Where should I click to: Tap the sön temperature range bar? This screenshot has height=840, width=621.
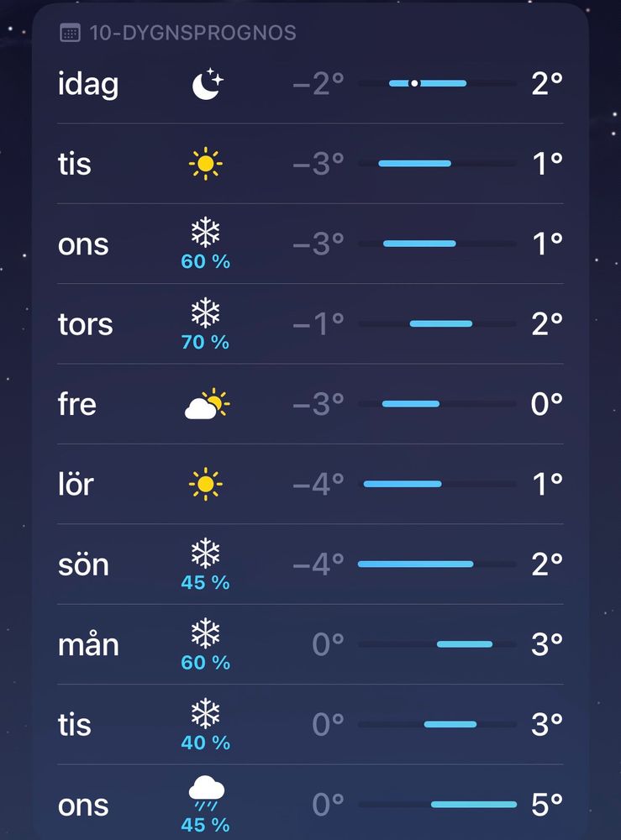pos(437,564)
